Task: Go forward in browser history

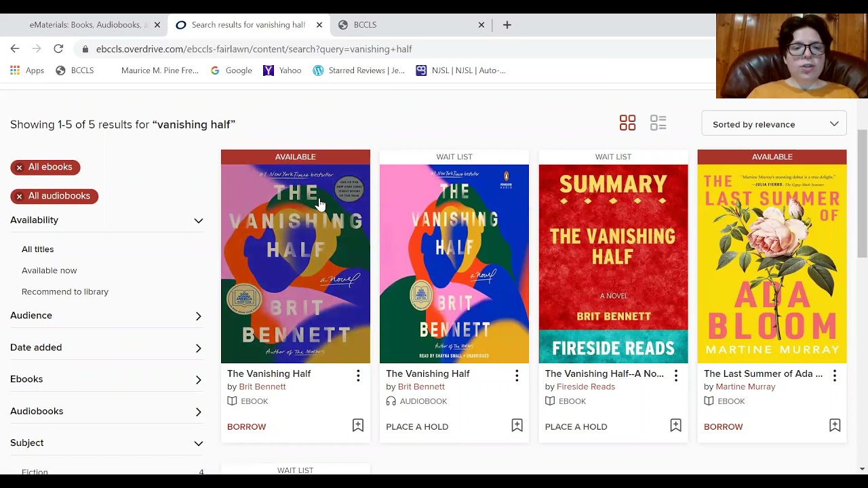Action: 37,49
